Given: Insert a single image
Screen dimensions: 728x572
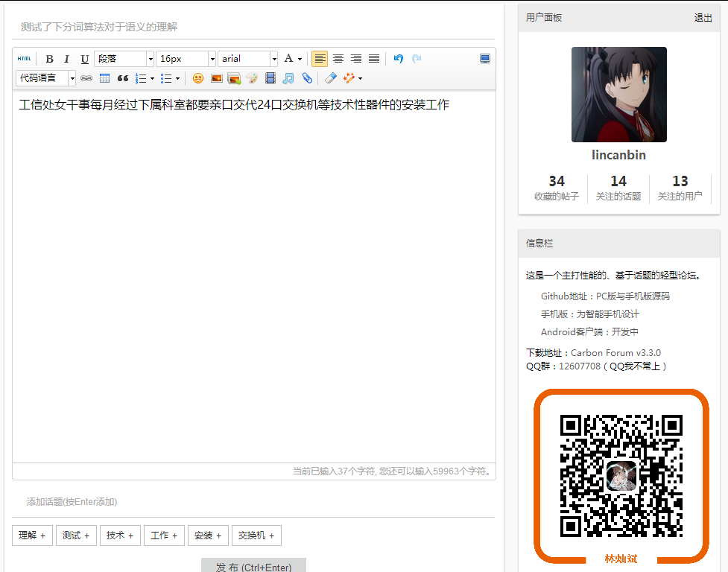Looking at the screenshot, I should pyautogui.click(x=216, y=78).
